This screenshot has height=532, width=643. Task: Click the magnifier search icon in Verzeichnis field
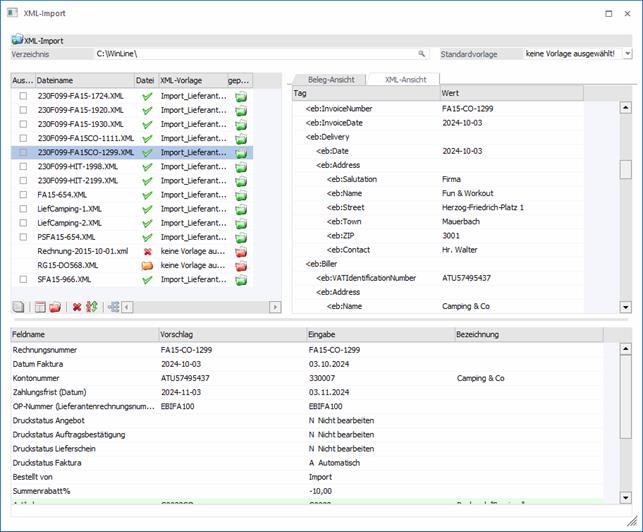[x=422, y=53]
